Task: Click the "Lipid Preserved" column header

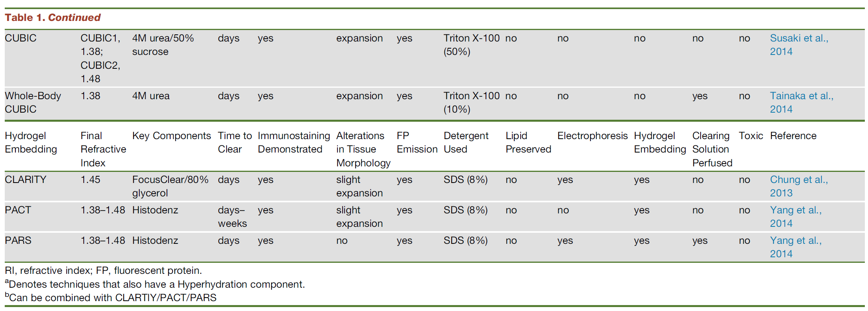Action: pyautogui.click(x=528, y=142)
